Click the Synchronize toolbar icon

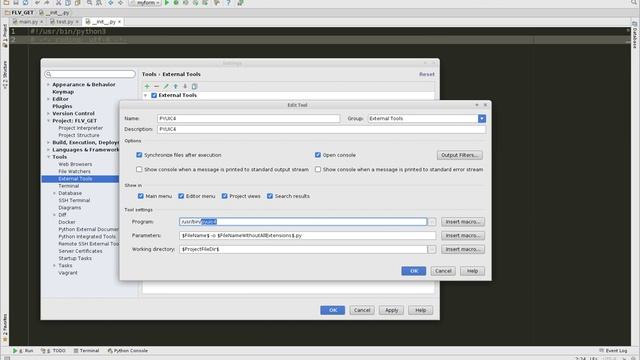click(x=25, y=2)
